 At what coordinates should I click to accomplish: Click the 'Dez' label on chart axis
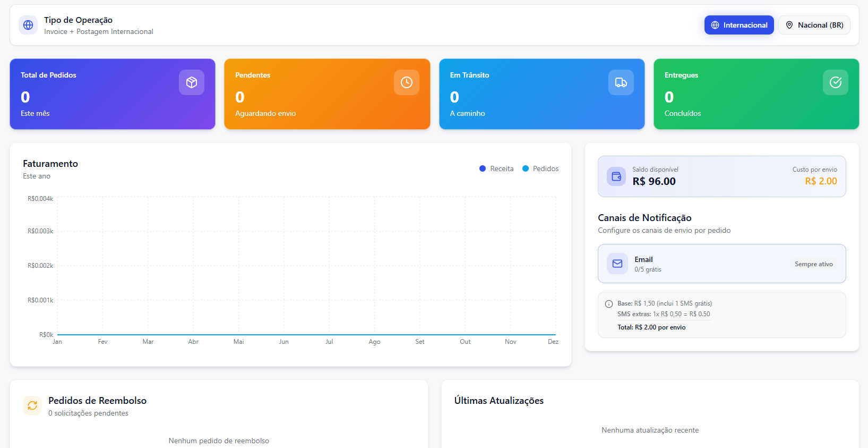coord(553,342)
